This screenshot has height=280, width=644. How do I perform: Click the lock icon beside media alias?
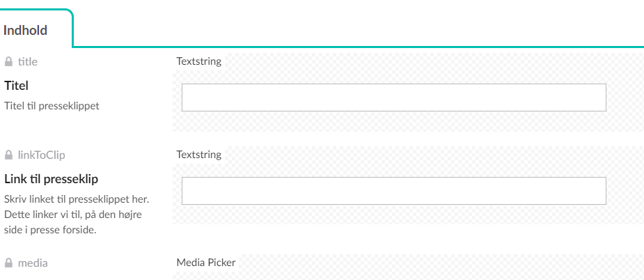click(8, 263)
